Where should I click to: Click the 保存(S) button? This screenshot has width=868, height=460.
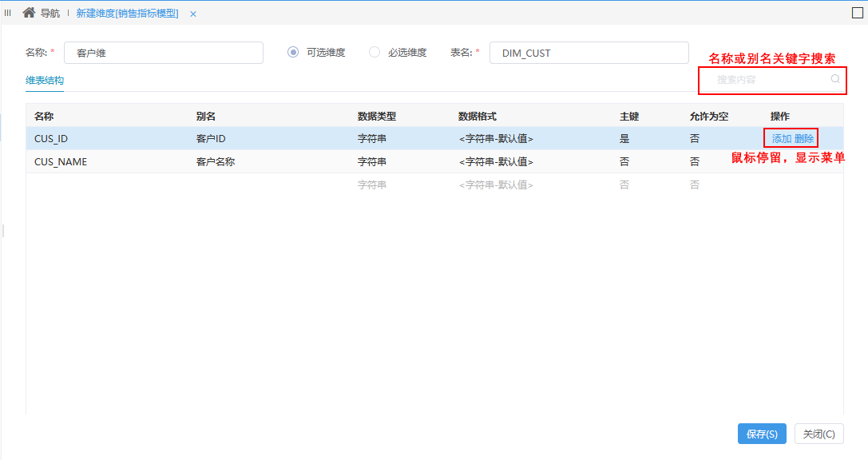[x=762, y=434]
